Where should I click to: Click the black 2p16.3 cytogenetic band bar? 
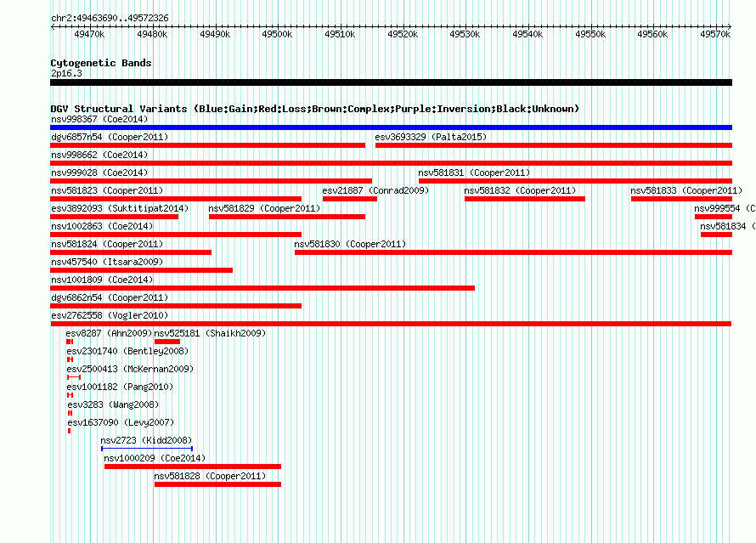click(391, 82)
